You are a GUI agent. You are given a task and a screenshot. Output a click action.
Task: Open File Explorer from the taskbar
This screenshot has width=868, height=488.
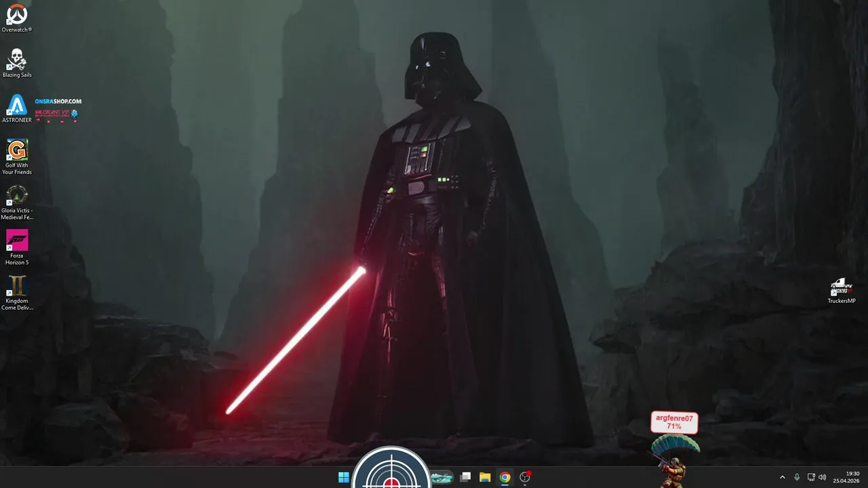485,477
